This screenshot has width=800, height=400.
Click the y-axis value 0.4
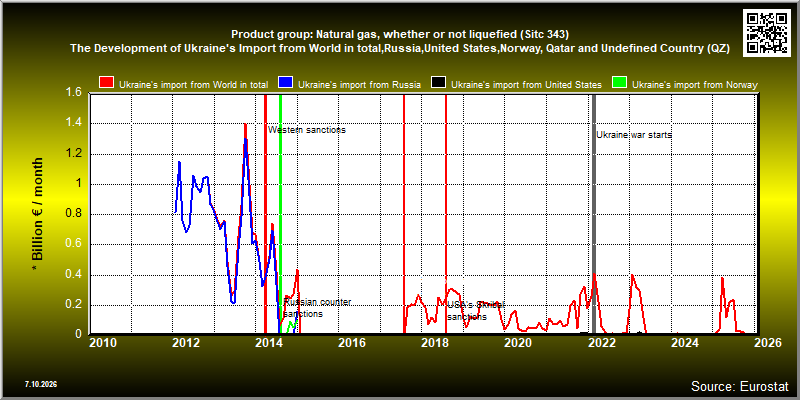tap(74, 275)
